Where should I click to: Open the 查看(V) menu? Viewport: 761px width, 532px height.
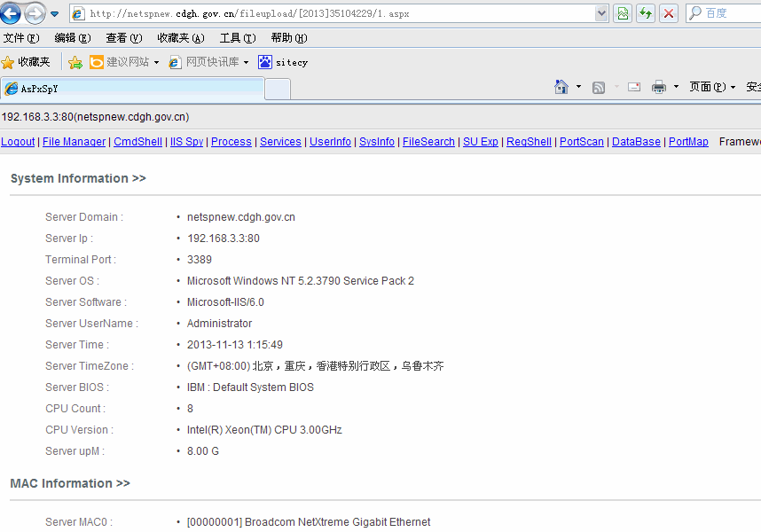[124, 38]
